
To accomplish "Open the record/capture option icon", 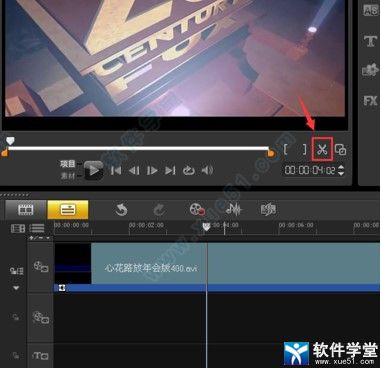I will click(x=197, y=210).
